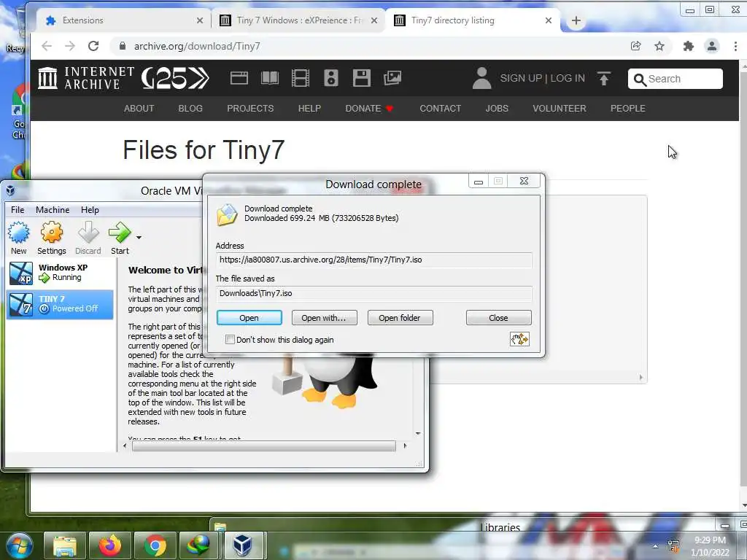Open the Windows Start orb
The height and width of the screenshot is (560, 747).
point(20,546)
